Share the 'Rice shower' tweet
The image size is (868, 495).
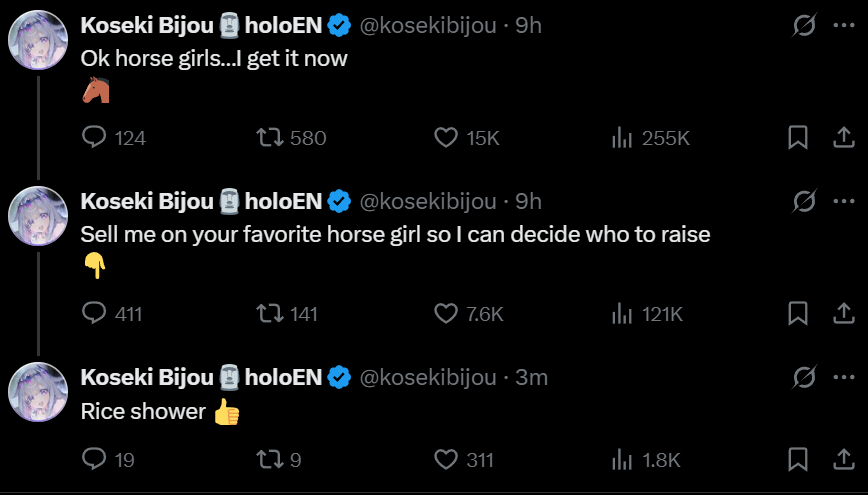842,460
